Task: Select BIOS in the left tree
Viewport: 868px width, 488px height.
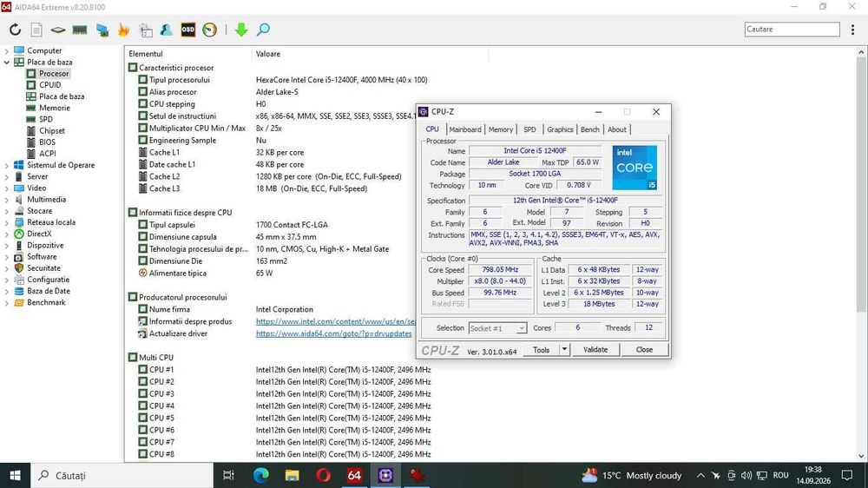Action: pos(47,142)
